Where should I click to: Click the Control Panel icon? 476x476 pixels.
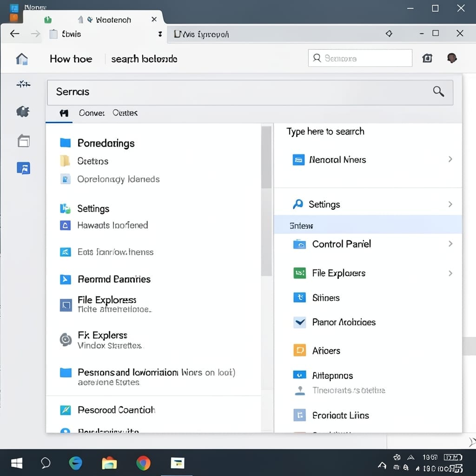pos(299,244)
